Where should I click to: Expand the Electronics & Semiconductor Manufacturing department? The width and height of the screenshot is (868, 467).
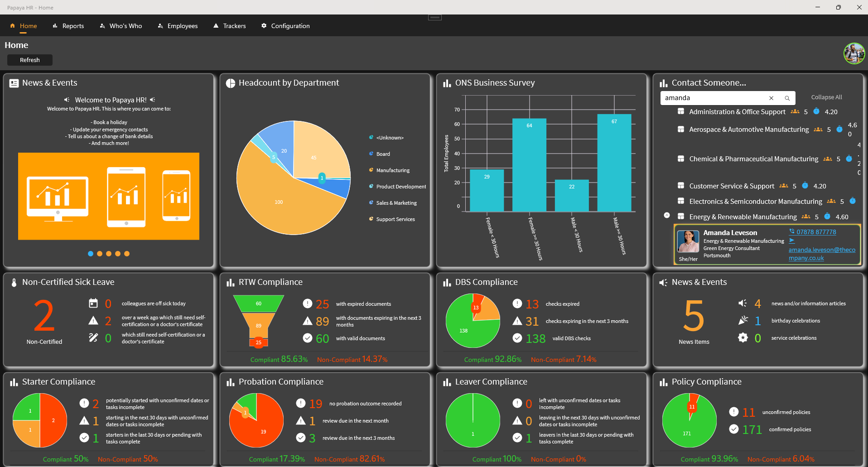756,201
